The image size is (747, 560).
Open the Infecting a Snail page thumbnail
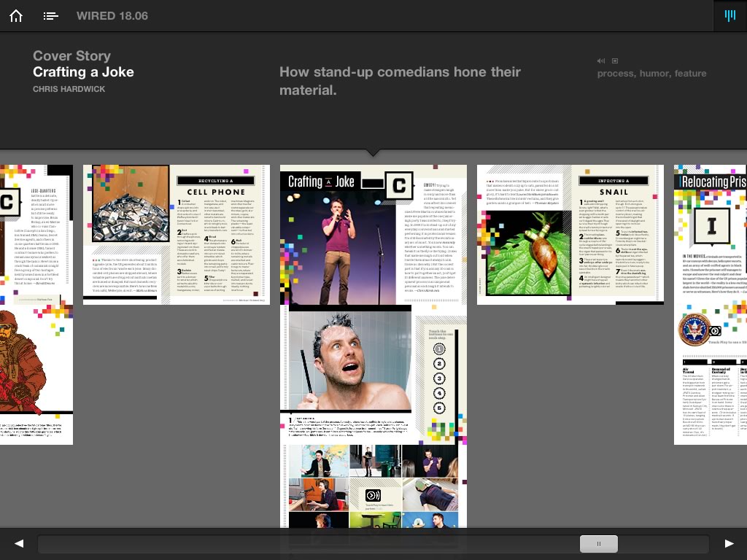(x=570, y=235)
